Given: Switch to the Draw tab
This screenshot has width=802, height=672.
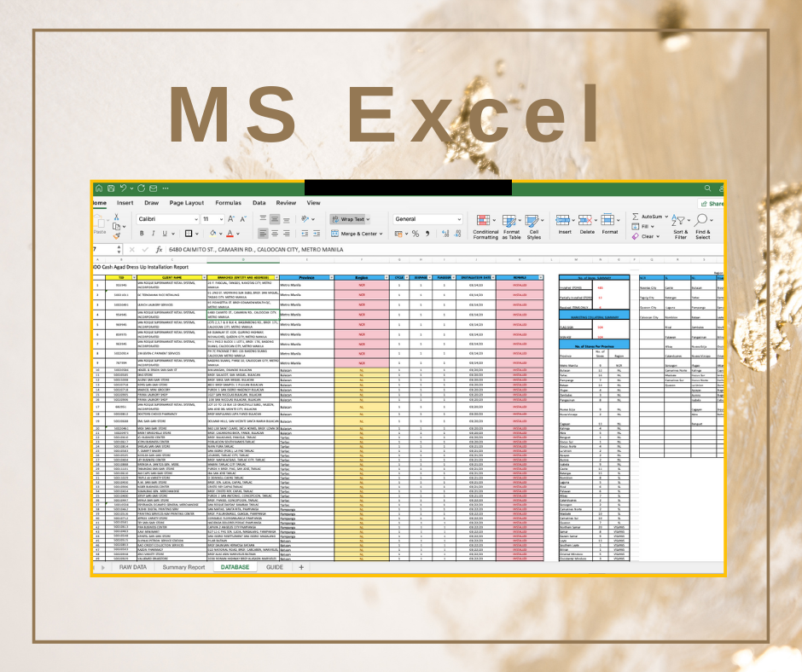Looking at the screenshot, I should [x=151, y=203].
